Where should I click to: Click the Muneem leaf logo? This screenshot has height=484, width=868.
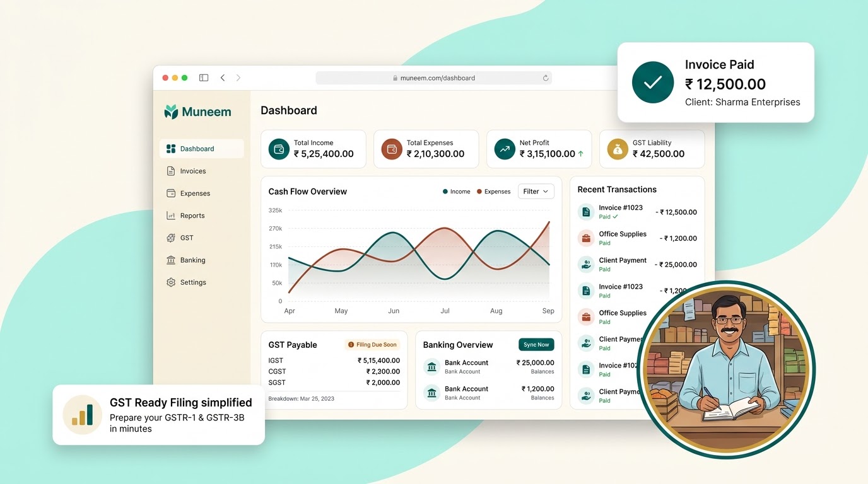(171, 112)
